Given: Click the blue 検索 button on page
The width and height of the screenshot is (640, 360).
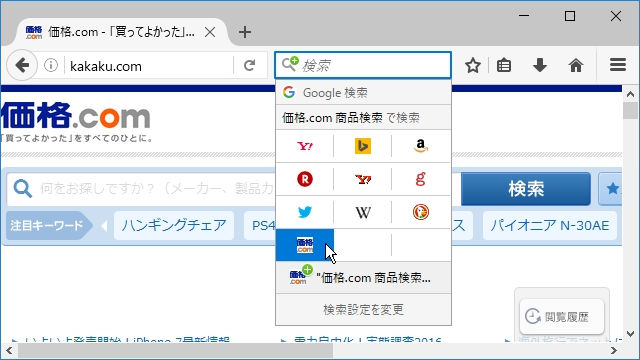Looking at the screenshot, I should [x=526, y=189].
